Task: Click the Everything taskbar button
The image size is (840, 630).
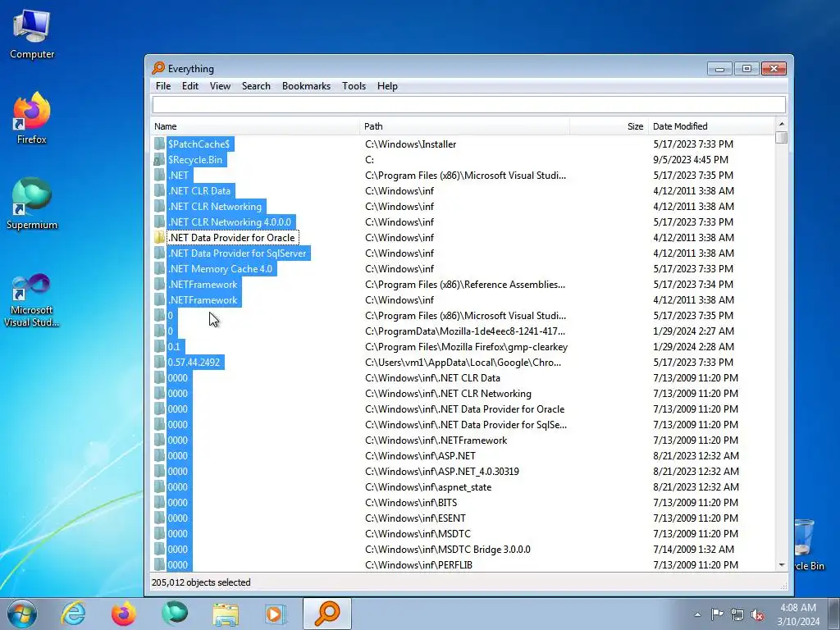Action: [x=327, y=614]
